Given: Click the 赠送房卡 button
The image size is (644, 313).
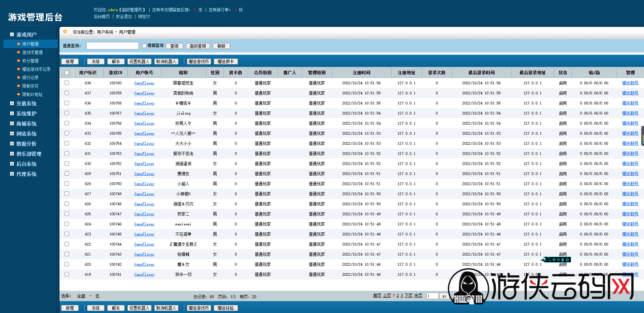Looking at the screenshot, I should (226, 61).
